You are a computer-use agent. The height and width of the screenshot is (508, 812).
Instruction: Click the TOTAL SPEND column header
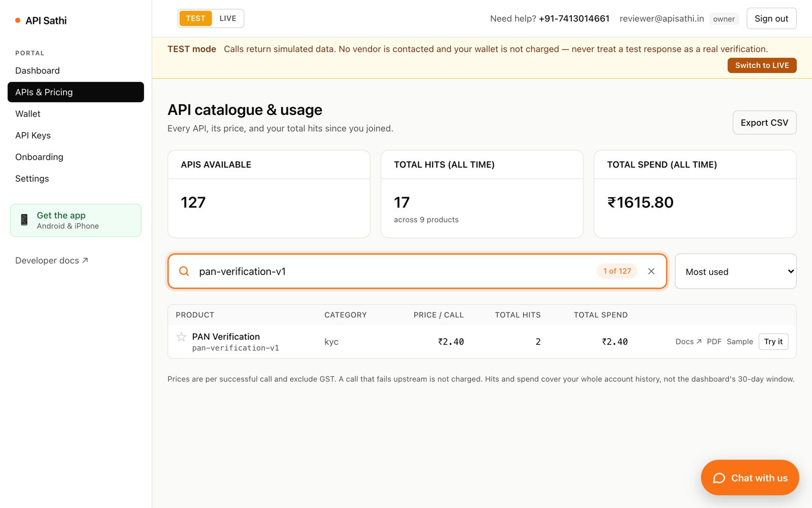pyautogui.click(x=601, y=315)
